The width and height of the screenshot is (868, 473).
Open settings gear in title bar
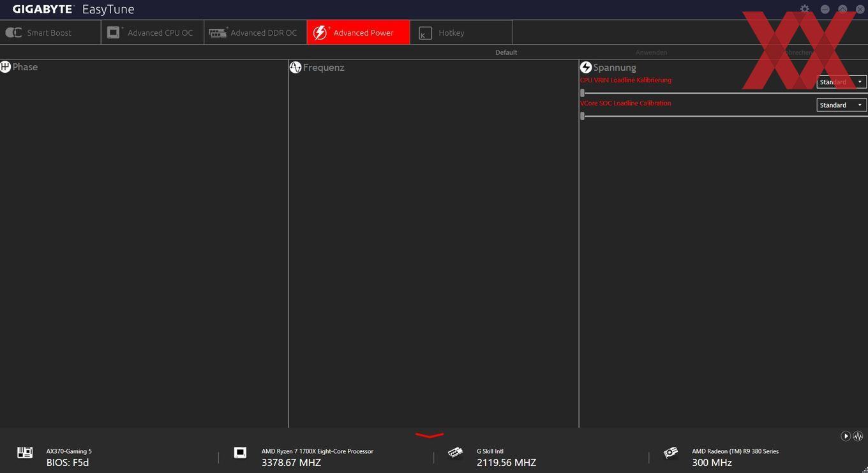coord(805,9)
